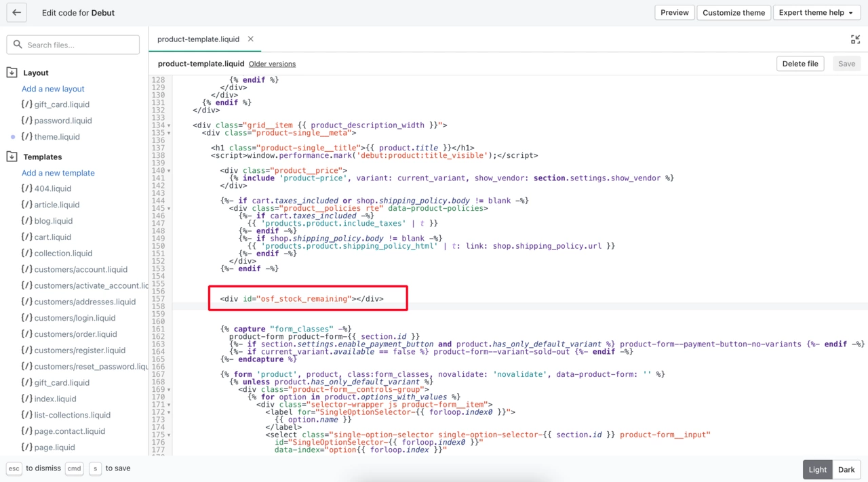Click the product-single__title h1 code line
868x482 pixels.
(342, 148)
